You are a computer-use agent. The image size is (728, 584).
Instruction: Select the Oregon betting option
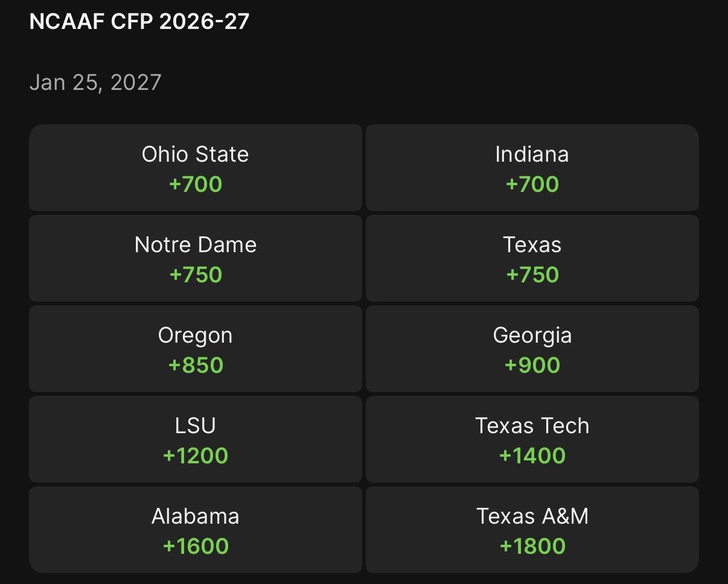(x=195, y=349)
